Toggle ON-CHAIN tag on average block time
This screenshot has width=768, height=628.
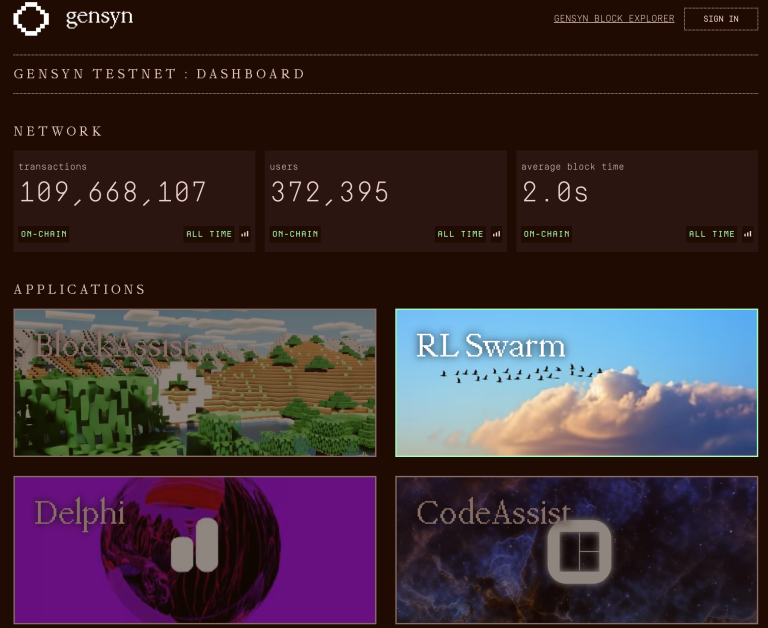[546, 234]
